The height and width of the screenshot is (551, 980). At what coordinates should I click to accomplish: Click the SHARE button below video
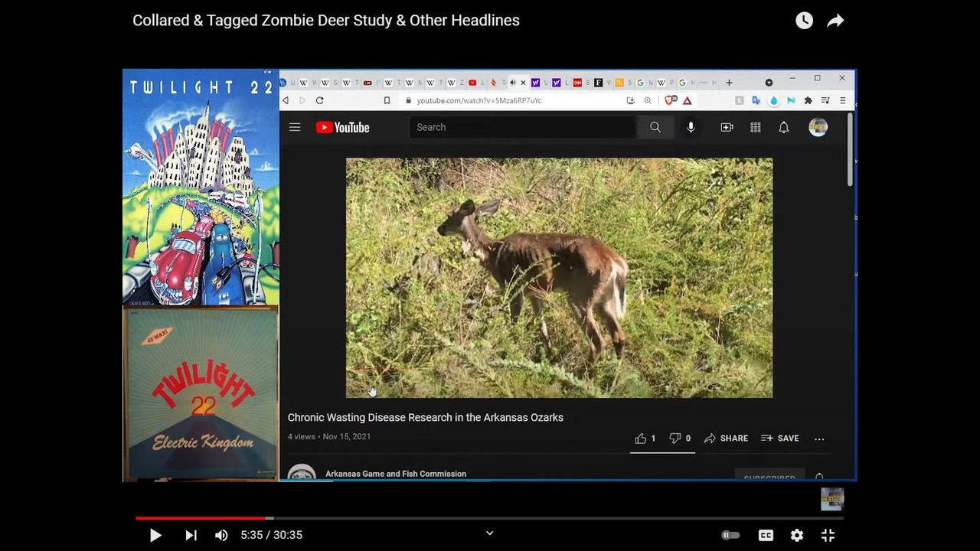click(x=726, y=439)
